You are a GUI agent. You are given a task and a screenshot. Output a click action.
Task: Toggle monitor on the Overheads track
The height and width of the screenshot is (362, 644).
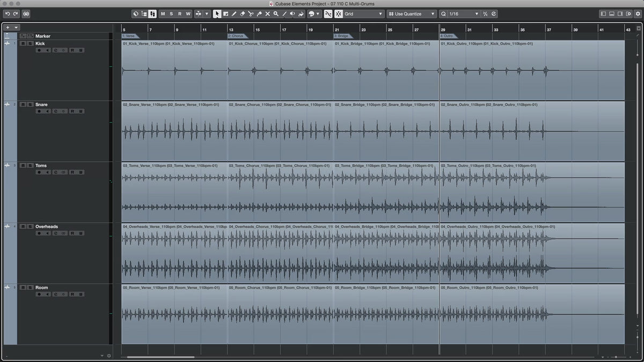point(47,233)
